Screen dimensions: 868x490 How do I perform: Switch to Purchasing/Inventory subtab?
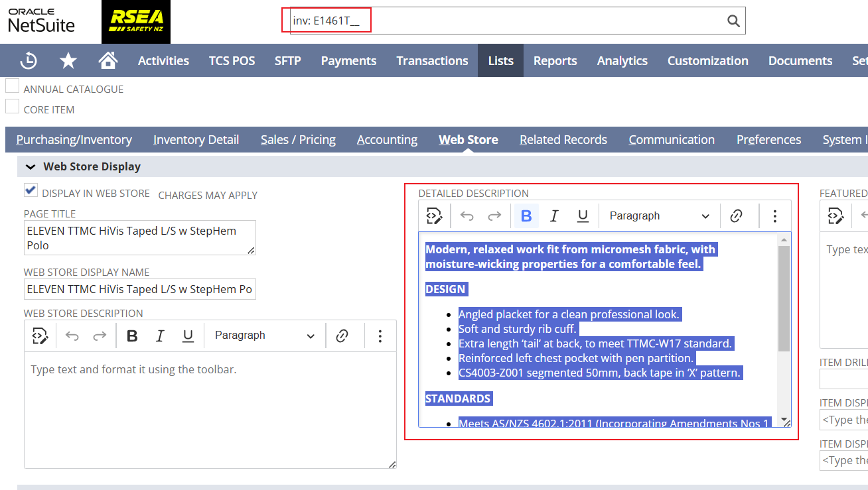point(74,140)
